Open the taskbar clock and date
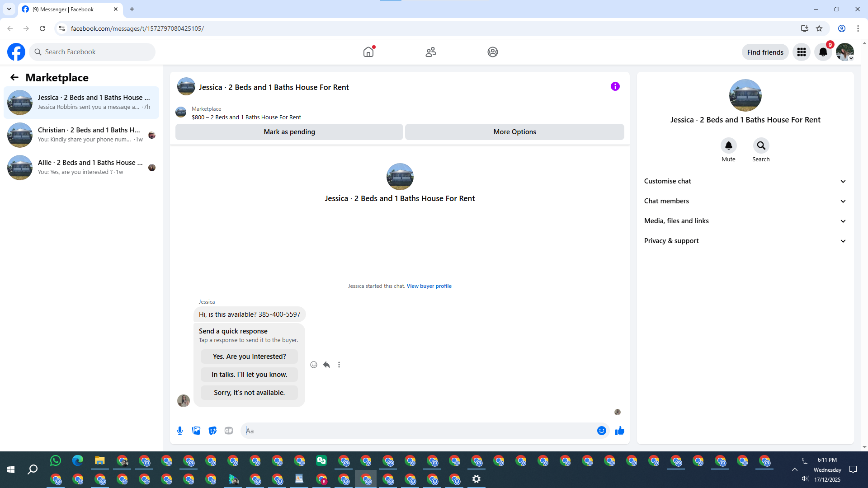This screenshot has height=488, width=868. 827,469
